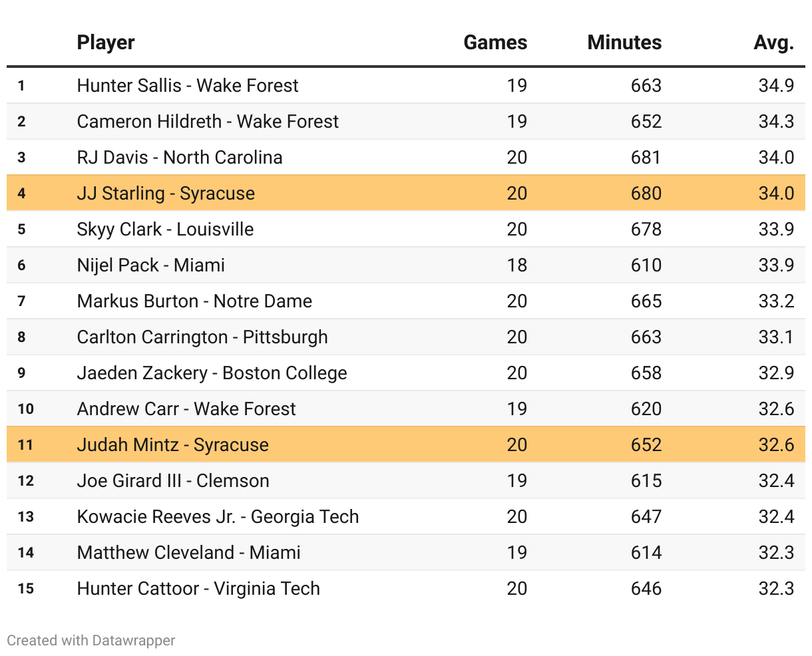This screenshot has height=656, width=812.
Task: Select Kowacie Reeves Jr. - Georgia Tech
Action: coord(218,517)
